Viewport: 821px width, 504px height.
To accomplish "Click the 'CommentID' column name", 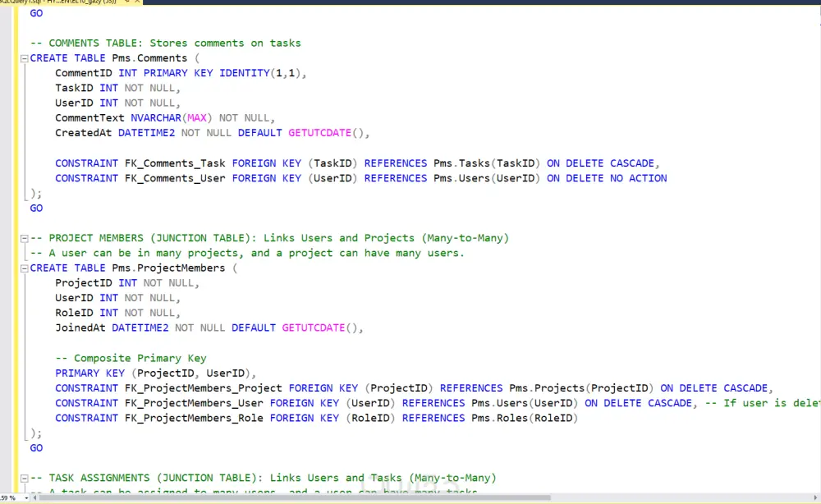I will click(x=83, y=73).
